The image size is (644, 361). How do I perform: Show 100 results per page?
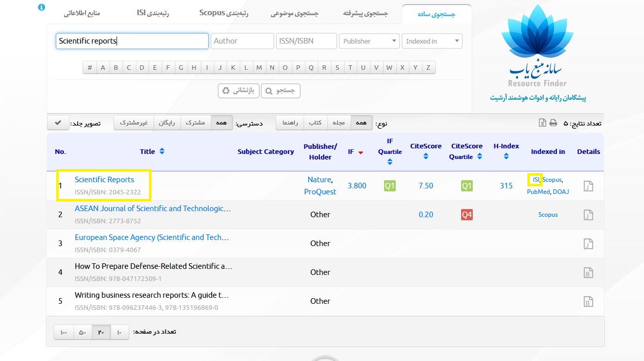coord(64,332)
